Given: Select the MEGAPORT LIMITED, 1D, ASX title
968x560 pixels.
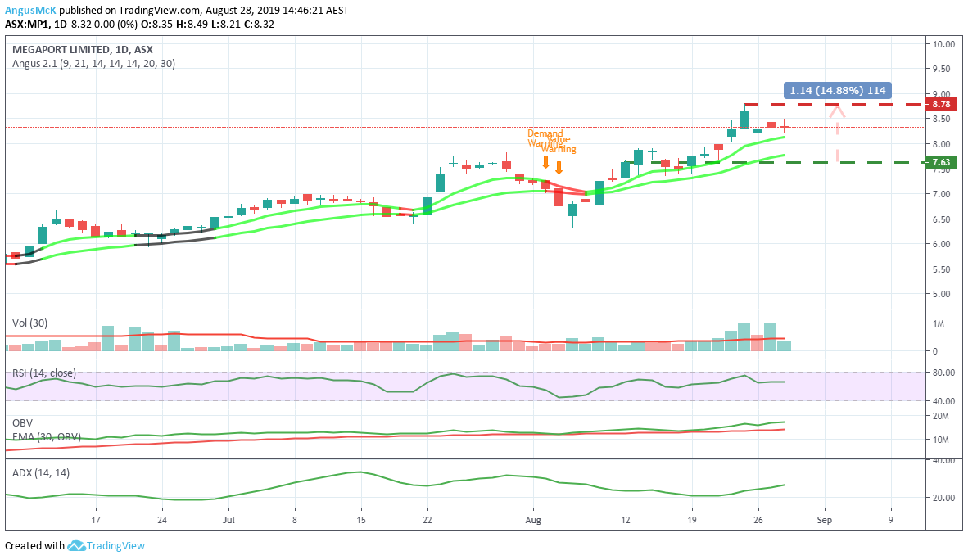Looking at the screenshot, I should coord(83,50).
